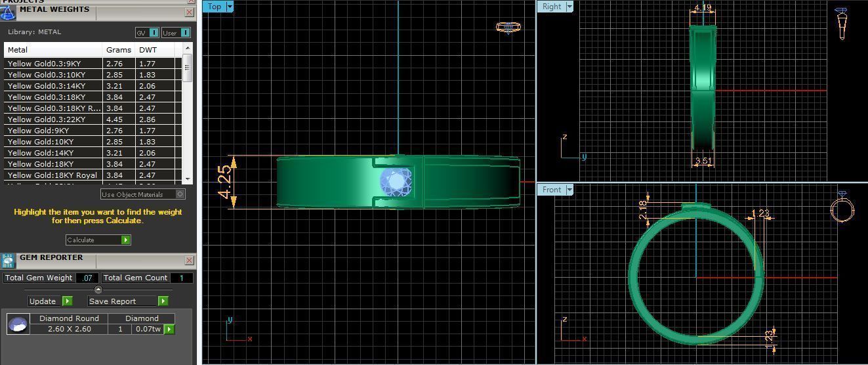Close the Metal Weights panel
The height and width of the screenshot is (365, 868).
click(189, 12)
